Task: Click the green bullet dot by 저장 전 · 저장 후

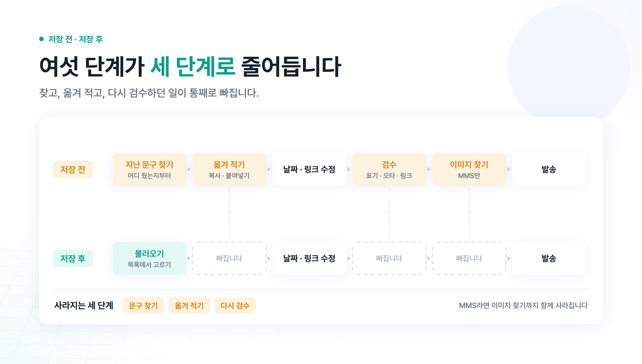Action: click(41, 39)
